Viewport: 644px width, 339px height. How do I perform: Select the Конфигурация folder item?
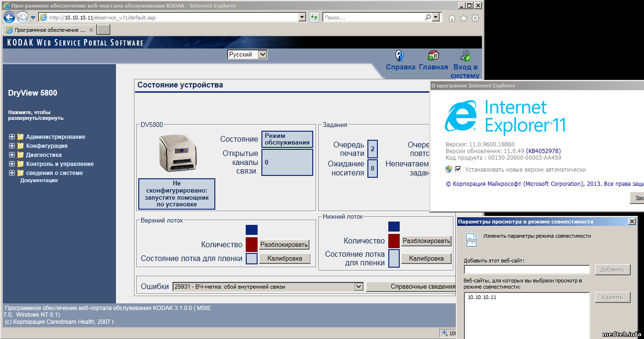point(46,146)
